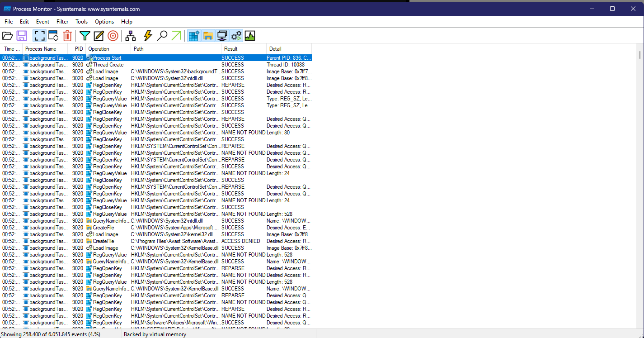Click the Result column header
644x338 pixels.
coord(244,49)
